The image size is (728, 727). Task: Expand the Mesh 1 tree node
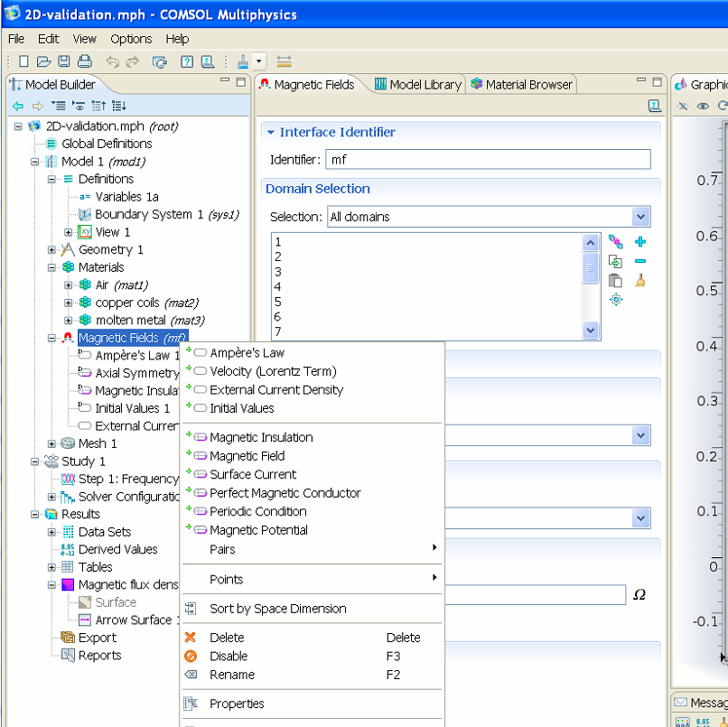pyautogui.click(x=52, y=443)
